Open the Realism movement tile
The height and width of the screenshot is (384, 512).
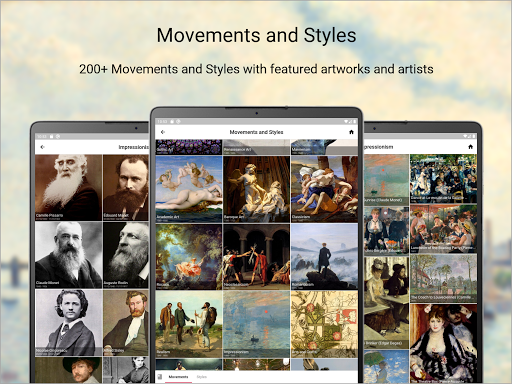coord(189,324)
